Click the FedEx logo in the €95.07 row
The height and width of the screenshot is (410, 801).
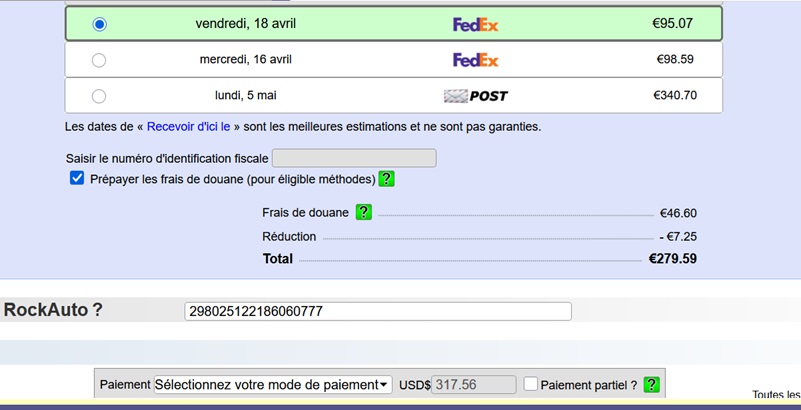click(475, 24)
